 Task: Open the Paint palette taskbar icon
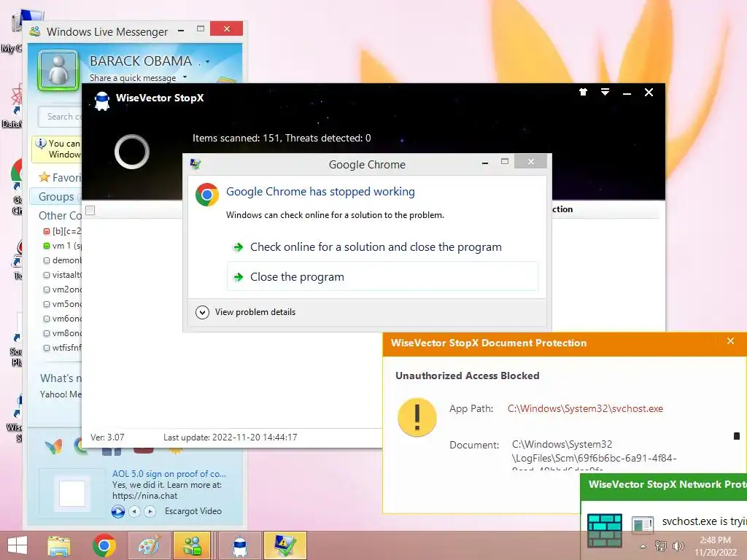150,545
